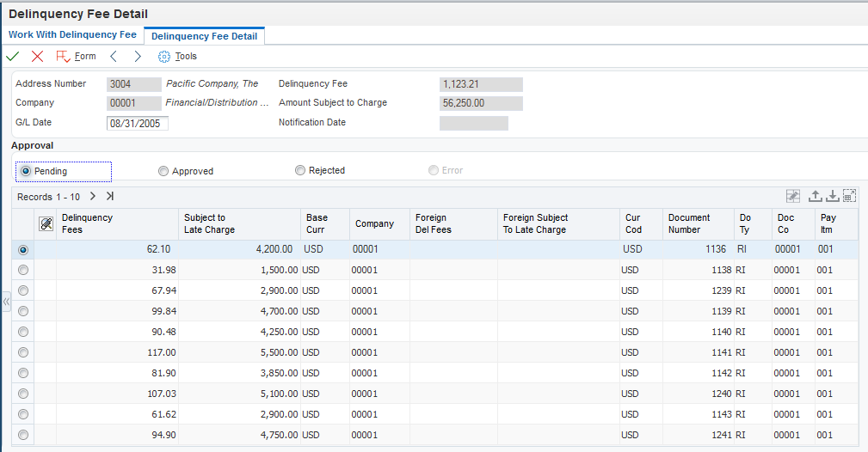Click the next record right arrow in toolbar
The width and height of the screenshot is (868, 452).
click(x=138, y=56)
